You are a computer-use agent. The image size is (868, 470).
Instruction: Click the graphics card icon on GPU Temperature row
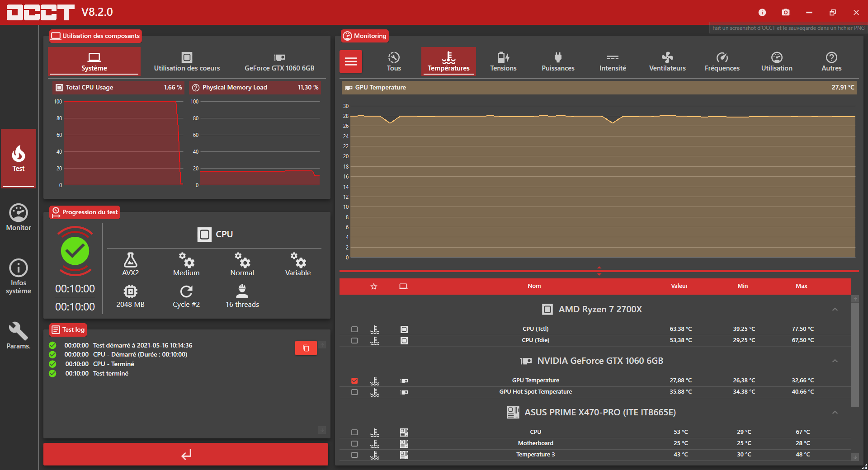point(404,381)
